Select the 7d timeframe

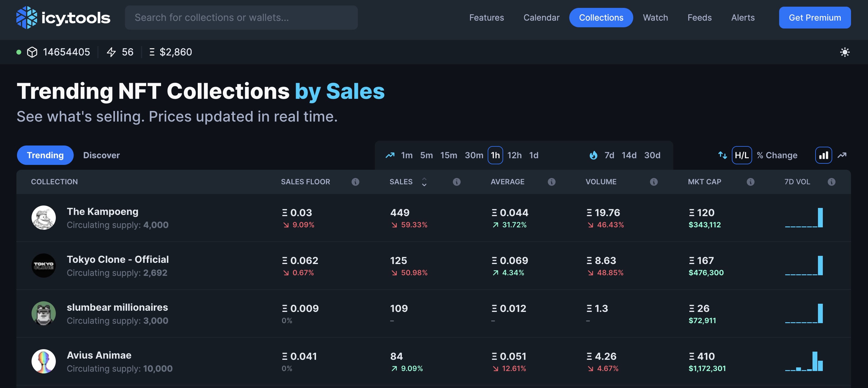click(609, 155)
